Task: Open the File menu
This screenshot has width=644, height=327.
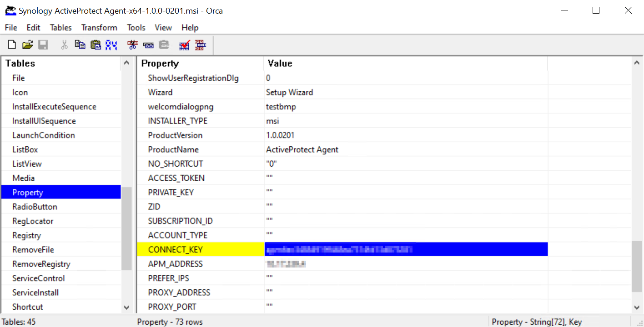Action: point(11,28)
